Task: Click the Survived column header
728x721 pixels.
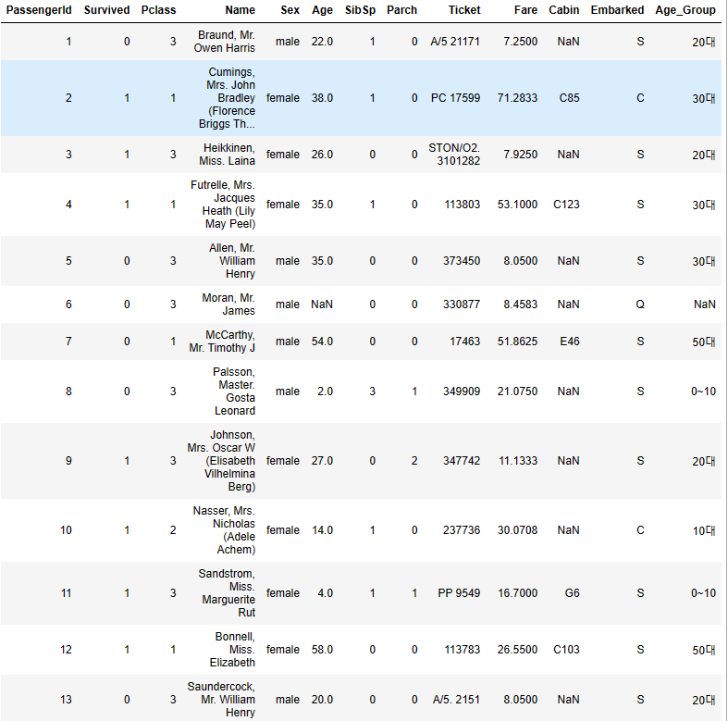Action: coord(106,10)
